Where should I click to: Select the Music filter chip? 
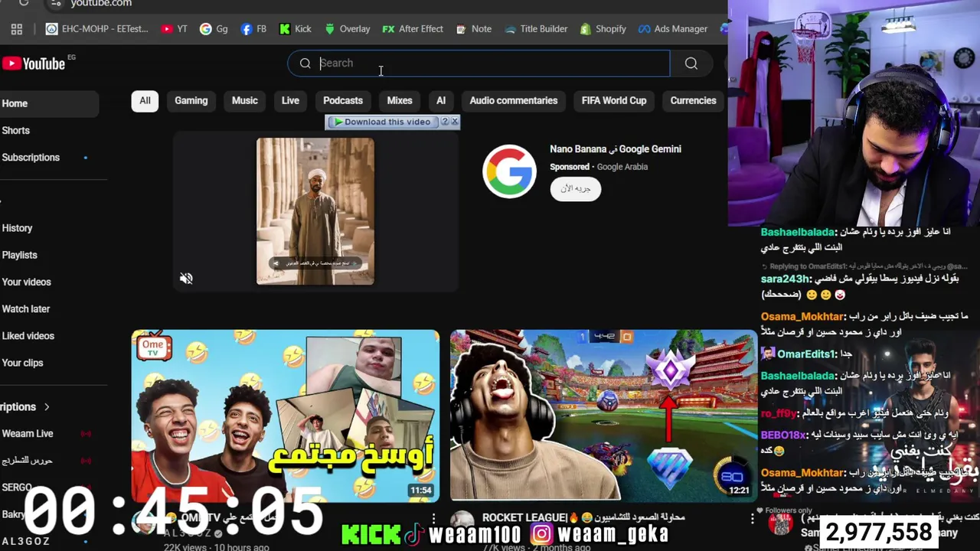pos(245,101)
